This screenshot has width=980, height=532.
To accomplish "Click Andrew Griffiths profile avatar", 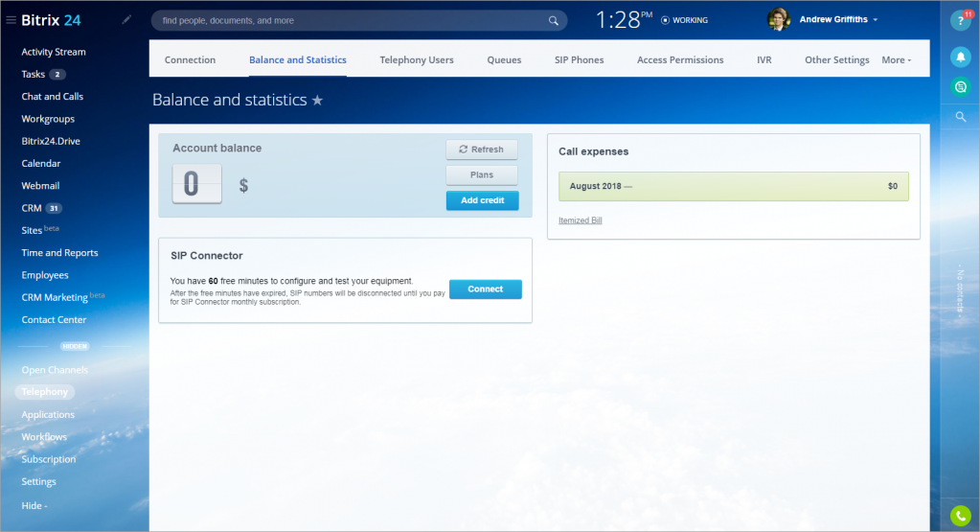I will point(779,19).
